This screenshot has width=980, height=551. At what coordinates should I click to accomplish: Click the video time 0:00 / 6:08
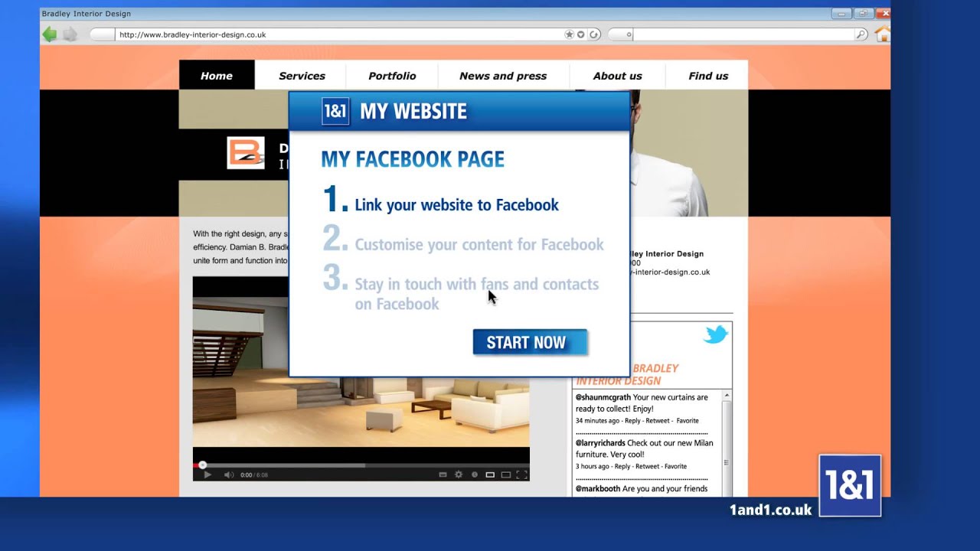tap(254, 475)
